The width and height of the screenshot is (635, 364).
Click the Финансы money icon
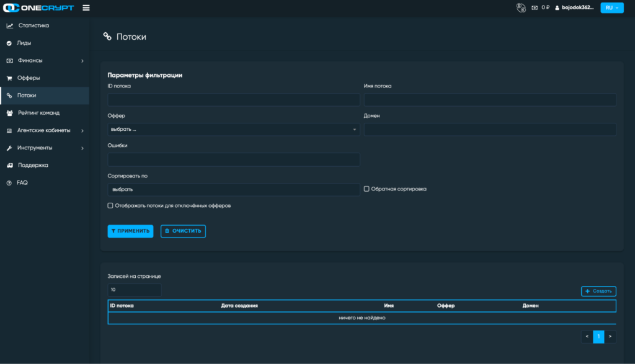coord(10,60)
